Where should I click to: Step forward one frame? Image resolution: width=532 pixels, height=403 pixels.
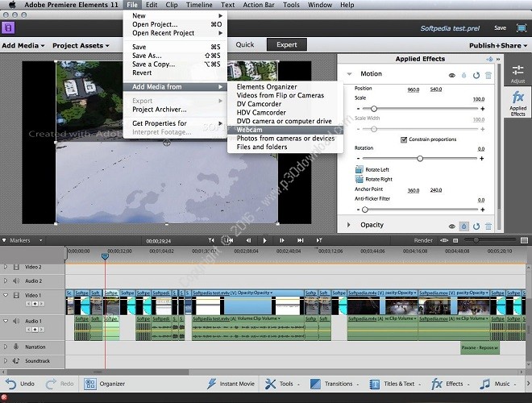(x=282, y=240)
